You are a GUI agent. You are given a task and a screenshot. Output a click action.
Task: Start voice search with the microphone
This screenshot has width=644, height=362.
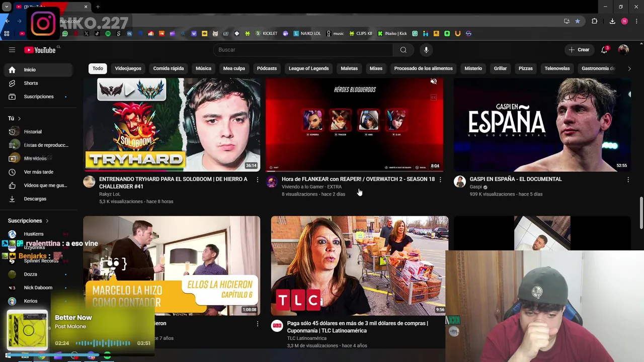[426, 50]
